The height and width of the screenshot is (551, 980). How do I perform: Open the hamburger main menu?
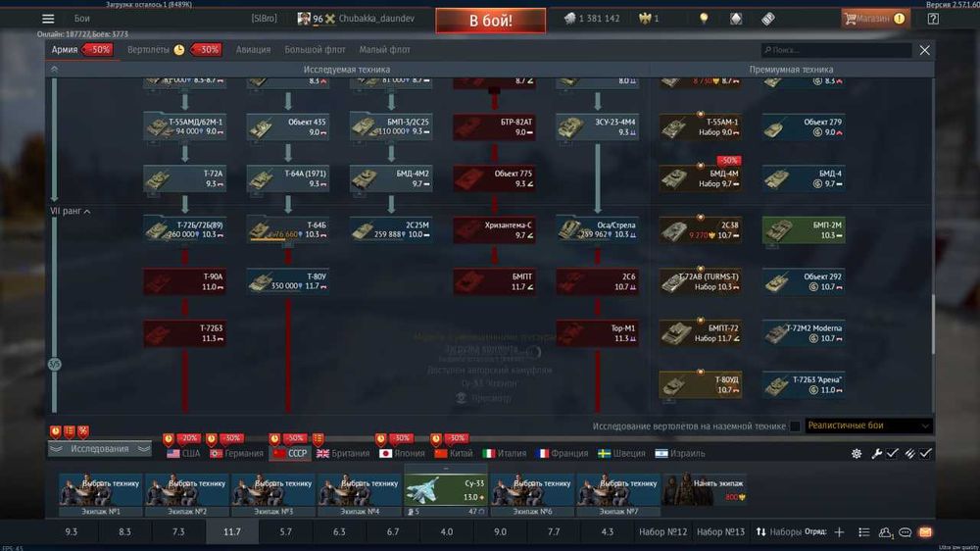pyautogui.click(x=48, y=19)
